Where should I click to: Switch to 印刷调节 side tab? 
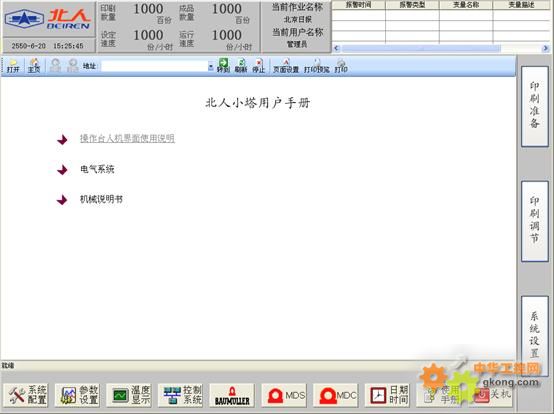(535, 221)
